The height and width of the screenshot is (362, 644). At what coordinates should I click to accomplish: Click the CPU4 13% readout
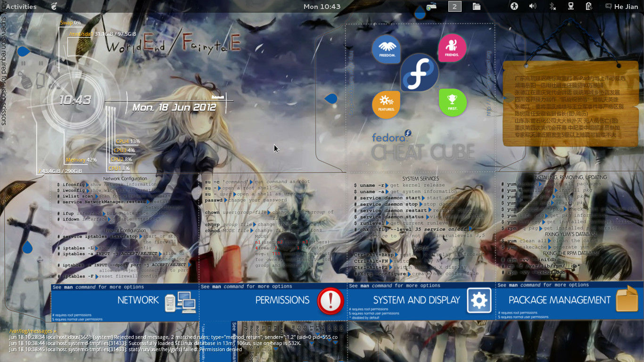[x=128, y=141]
